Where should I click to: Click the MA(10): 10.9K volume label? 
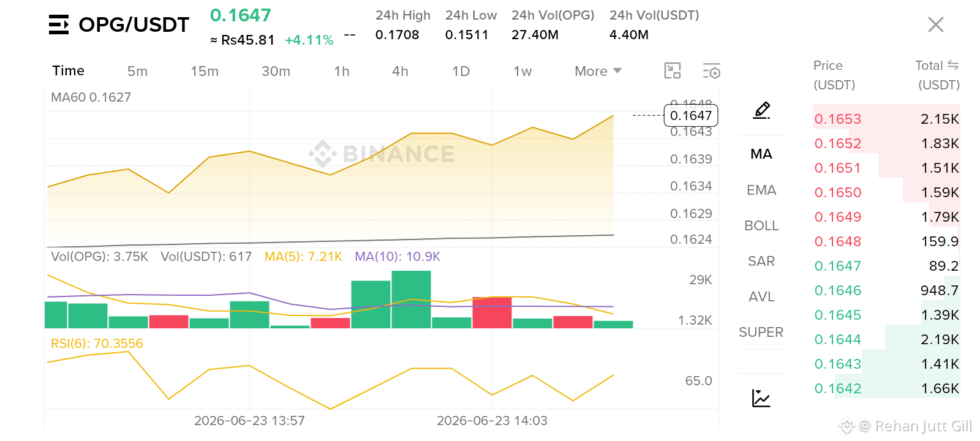398,257
